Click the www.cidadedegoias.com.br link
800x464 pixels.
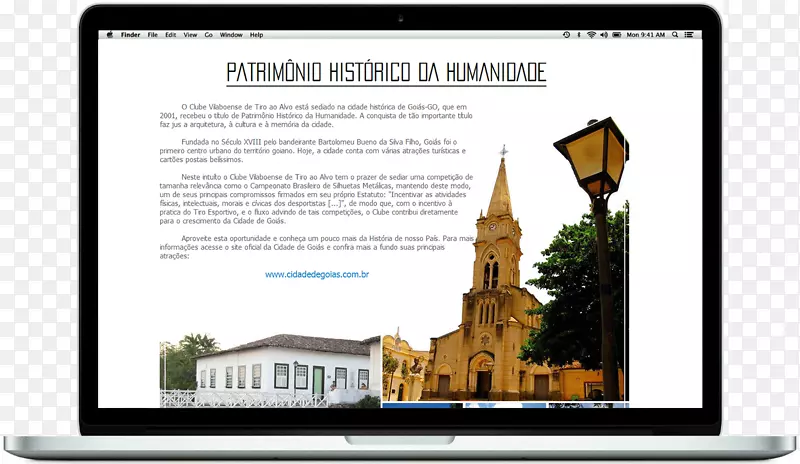click(317, 274)
